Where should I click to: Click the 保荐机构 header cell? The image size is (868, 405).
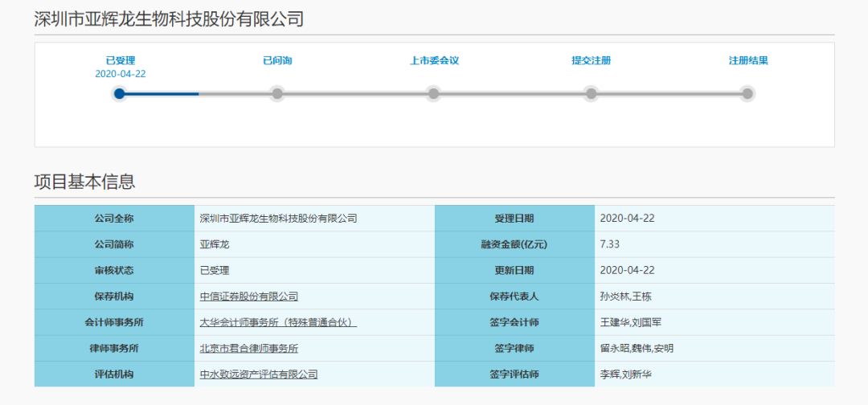pos(114,297)
